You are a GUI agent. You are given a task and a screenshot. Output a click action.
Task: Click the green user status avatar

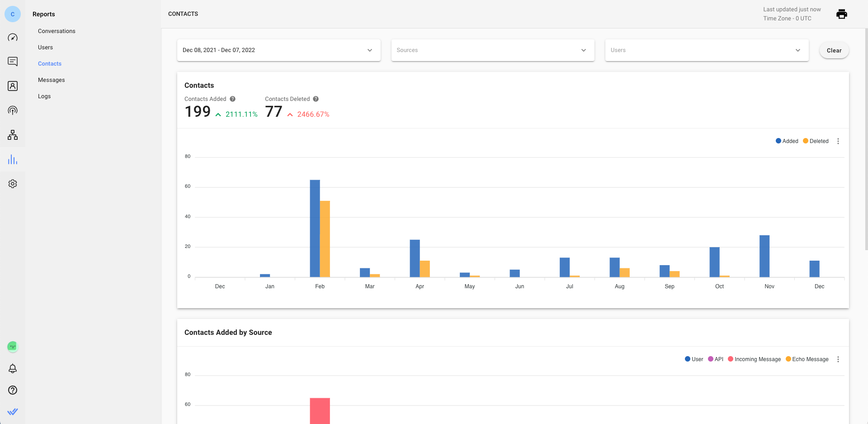(13, 347)
